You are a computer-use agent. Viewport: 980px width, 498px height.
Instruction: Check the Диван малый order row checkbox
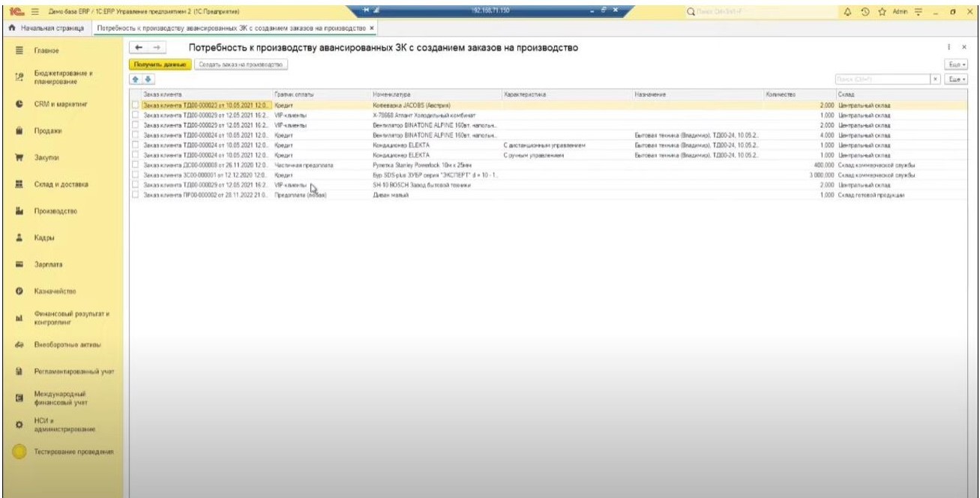pyautogui.click(x=136, y=195)
